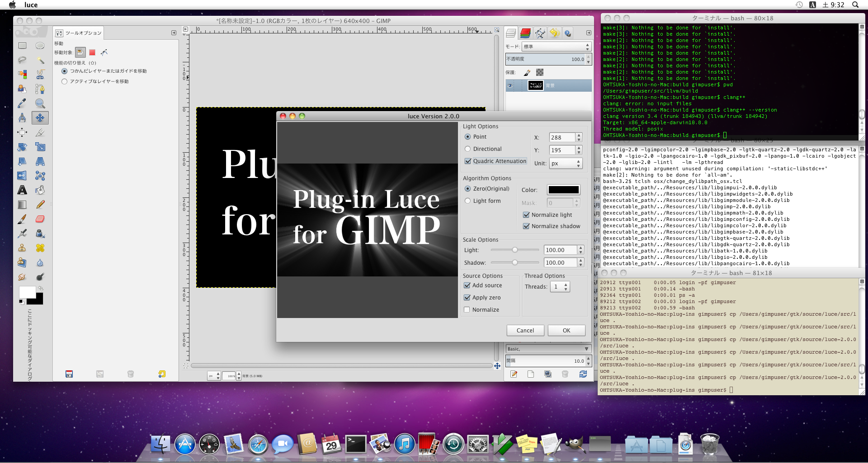Screen dimensions: 868x463
Task: Select the Text tool
Action: click(22, 190)
